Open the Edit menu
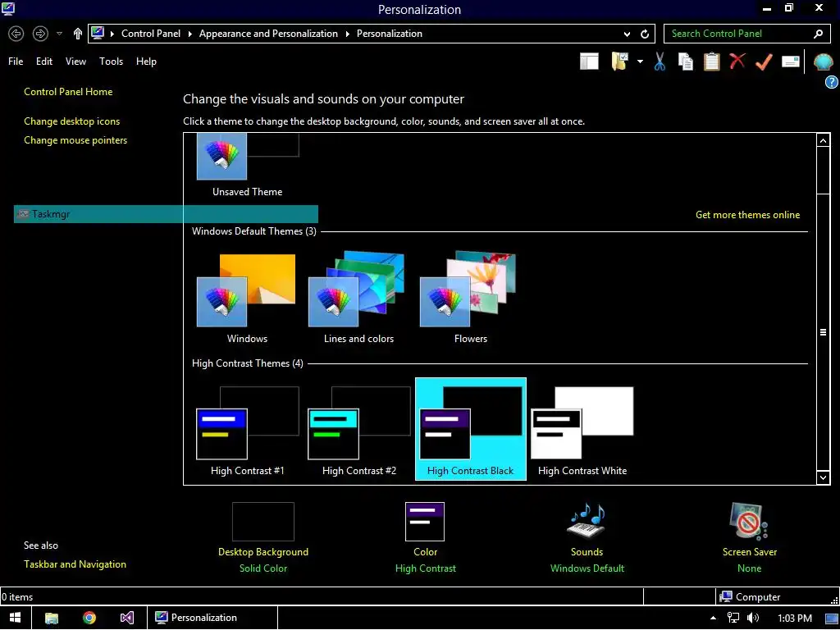The image size is (840, 630). pos(44,61)
